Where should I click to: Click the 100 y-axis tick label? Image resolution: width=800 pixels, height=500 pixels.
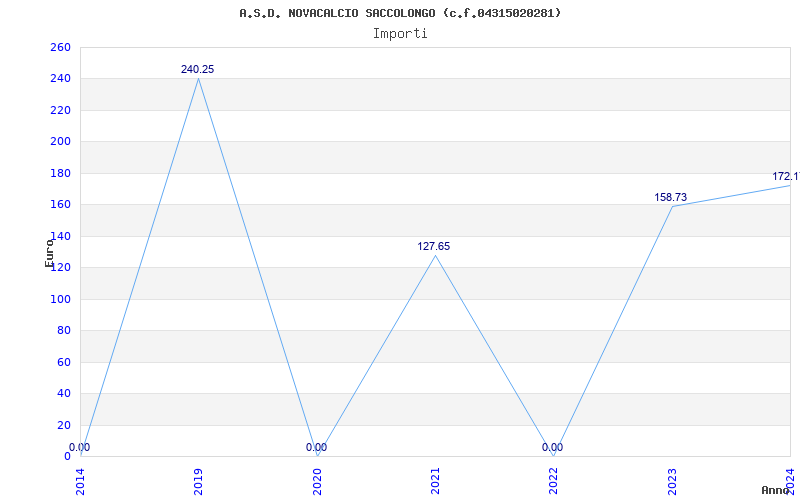point(60,299)
